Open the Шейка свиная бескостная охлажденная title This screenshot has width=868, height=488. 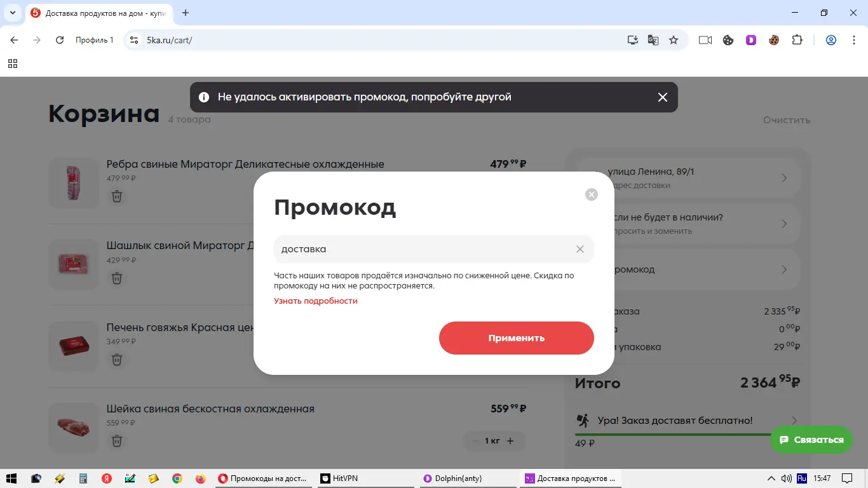[x=210, y=409]
